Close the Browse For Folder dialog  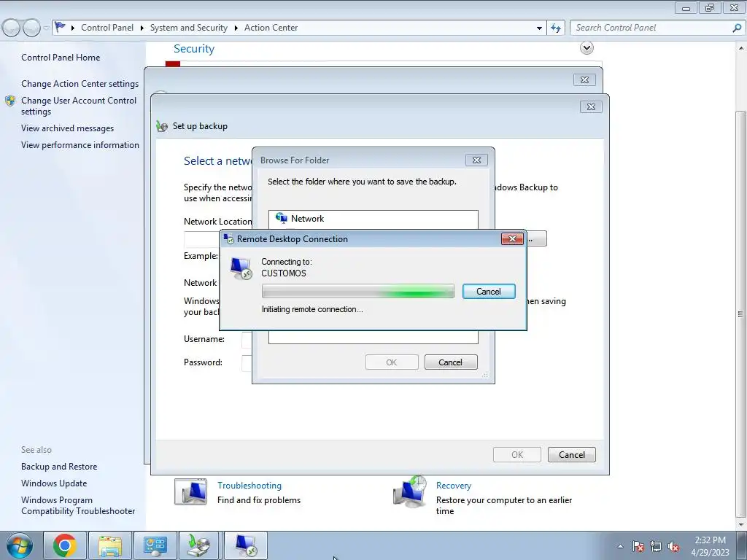tap(476, 160)
